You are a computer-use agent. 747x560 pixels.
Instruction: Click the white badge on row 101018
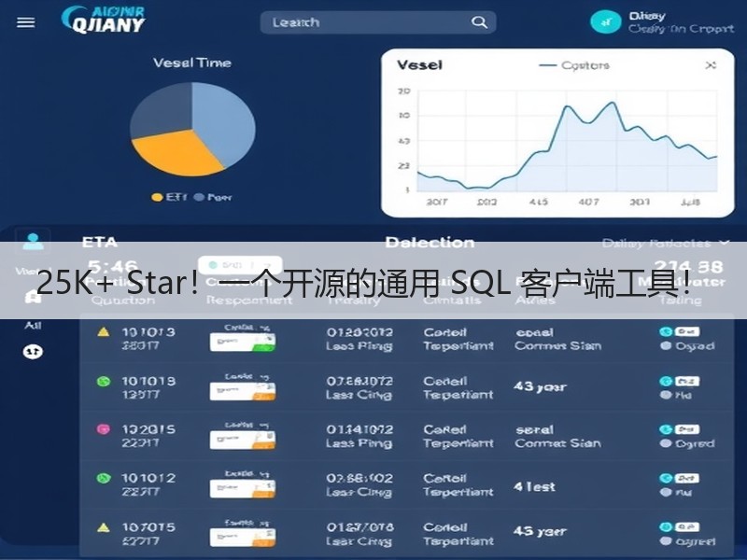click(686, 381)
